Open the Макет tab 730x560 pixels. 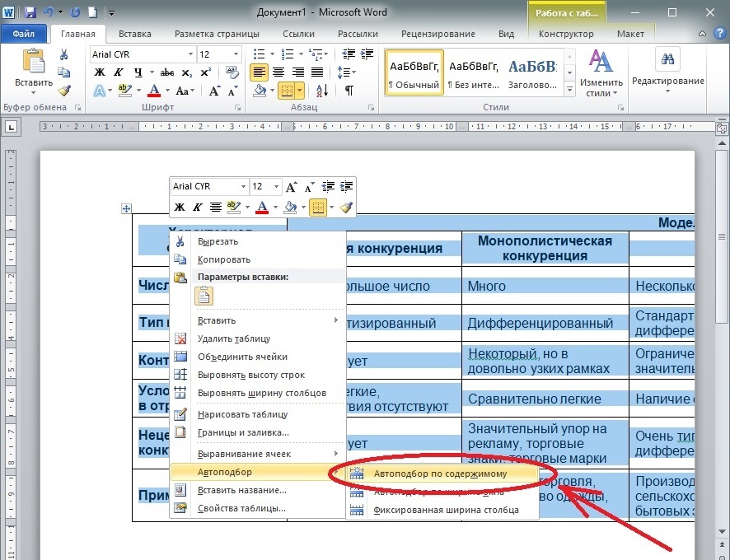coord(630,34)
